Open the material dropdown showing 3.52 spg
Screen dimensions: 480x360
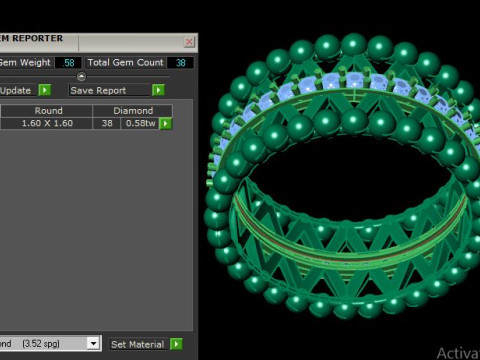pos(94,343)
